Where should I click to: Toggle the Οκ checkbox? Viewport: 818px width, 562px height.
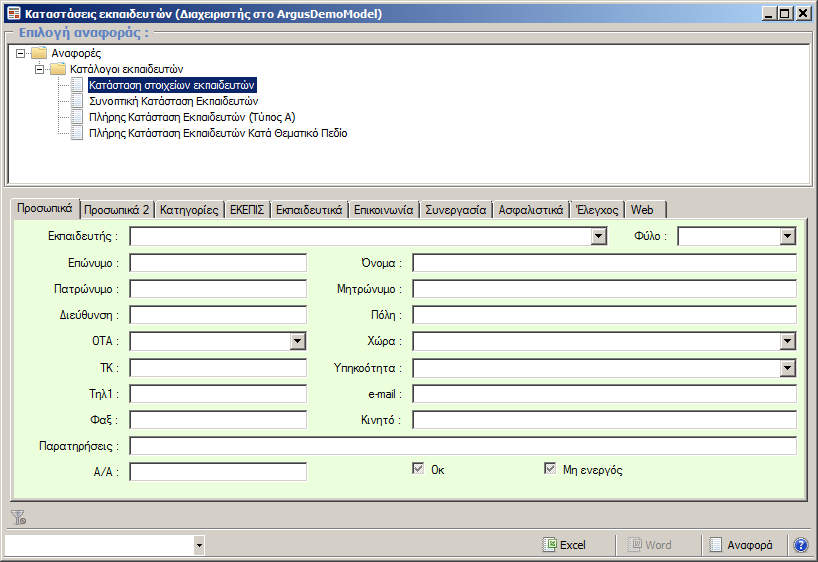(x=419, y=468)
